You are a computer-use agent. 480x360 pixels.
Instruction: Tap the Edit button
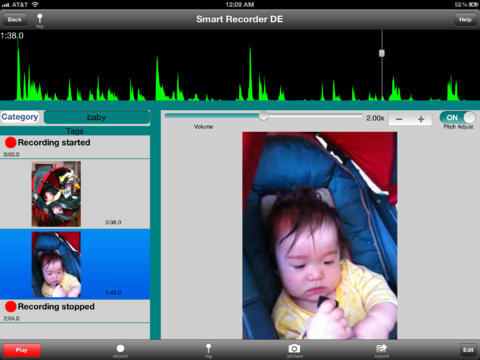tap(468, 350)
